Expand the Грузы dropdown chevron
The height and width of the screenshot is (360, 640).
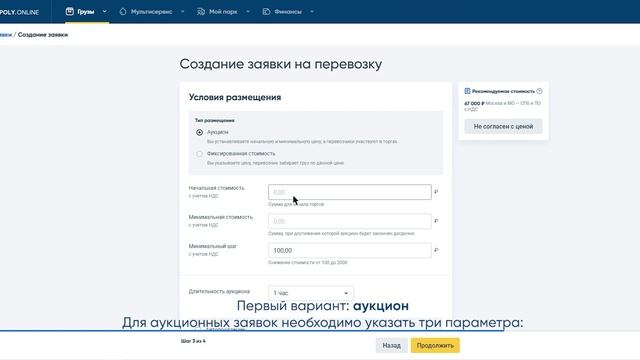[x=104, y=12]
